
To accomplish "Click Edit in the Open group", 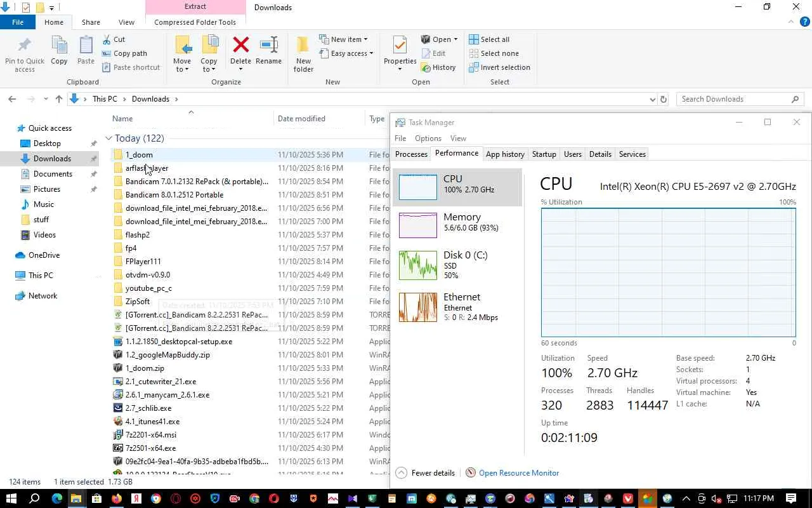I will click(433, 53).
